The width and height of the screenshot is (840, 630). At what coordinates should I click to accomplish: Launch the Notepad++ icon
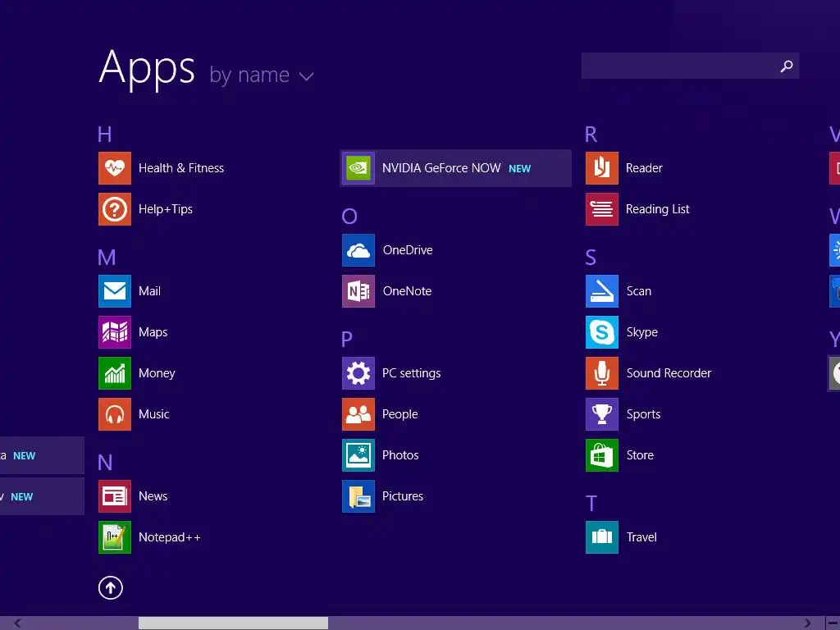pyautogui.click(x=115, y=537)
